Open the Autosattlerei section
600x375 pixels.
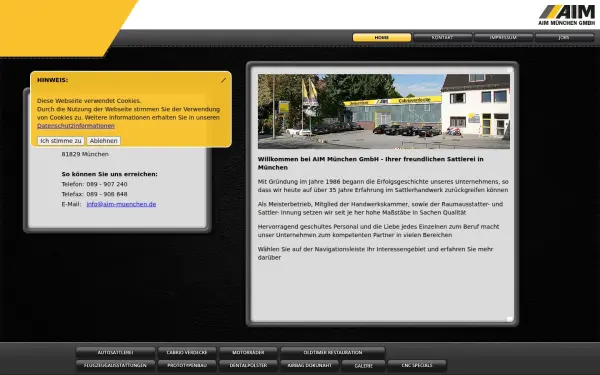click(116, 352)
